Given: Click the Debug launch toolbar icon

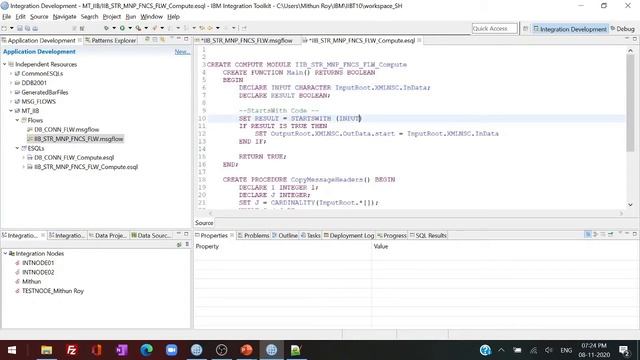Looking at the screenshot, I should pyautogui.click(x=106, y=28).
